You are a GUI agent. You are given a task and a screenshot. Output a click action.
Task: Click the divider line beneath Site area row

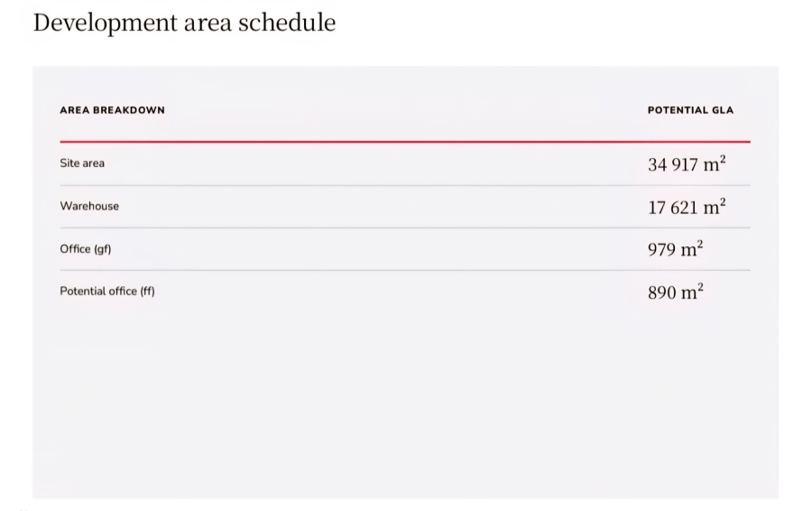405,185
